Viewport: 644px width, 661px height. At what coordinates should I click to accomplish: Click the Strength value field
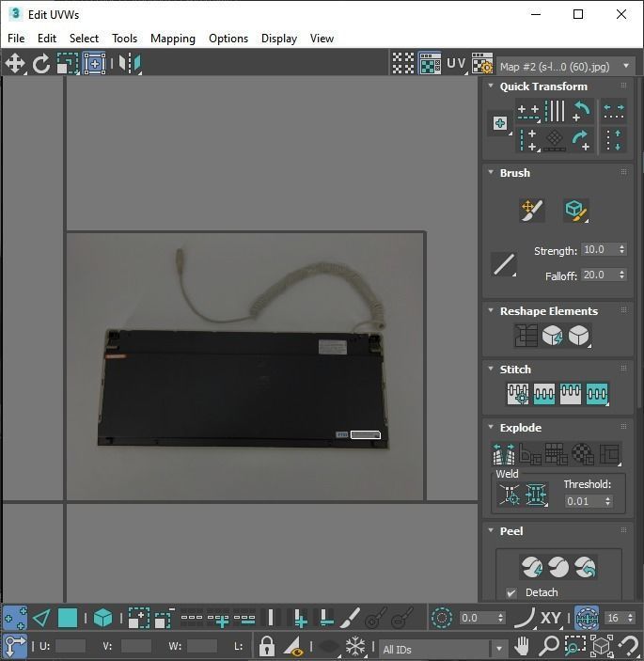(599, 249)
